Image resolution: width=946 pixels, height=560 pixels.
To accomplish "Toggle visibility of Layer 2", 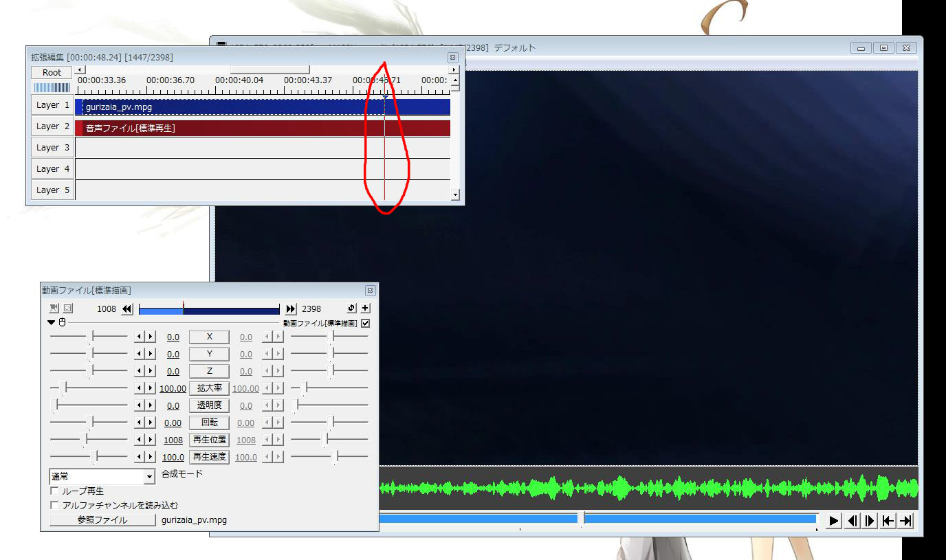I will [x=52, y=126].
